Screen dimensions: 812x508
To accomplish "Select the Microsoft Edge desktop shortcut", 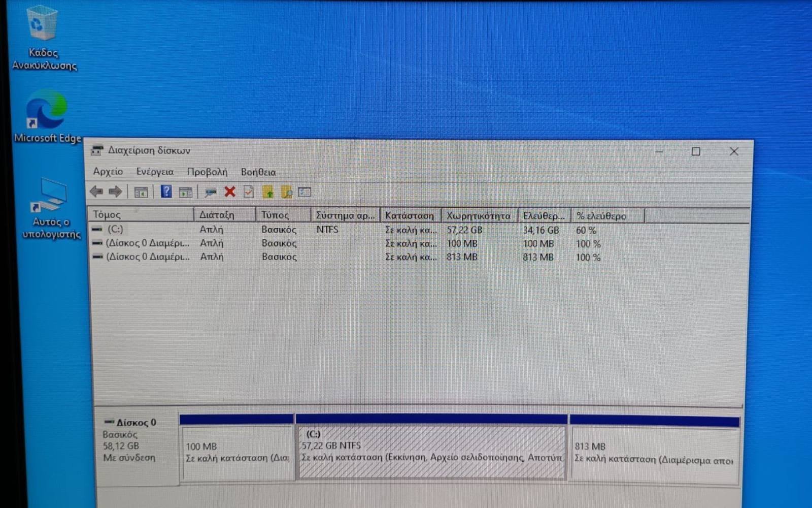I will click(47, 117).
